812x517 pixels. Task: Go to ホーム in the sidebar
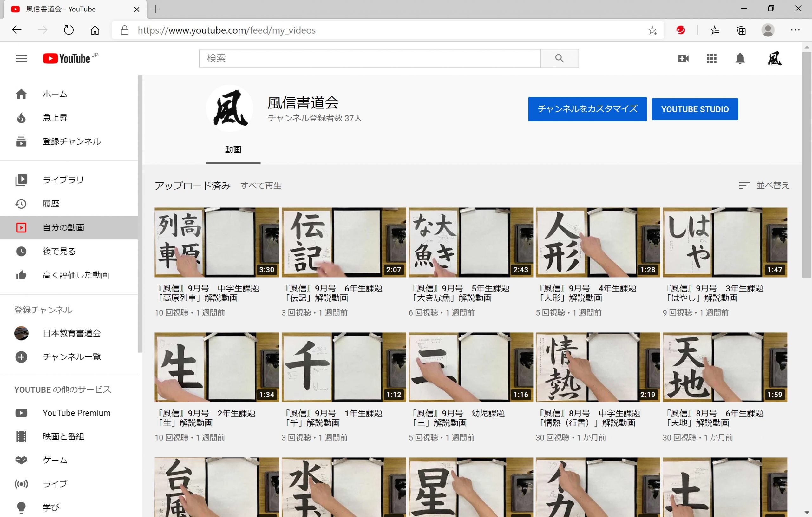[x=69, y=94]
